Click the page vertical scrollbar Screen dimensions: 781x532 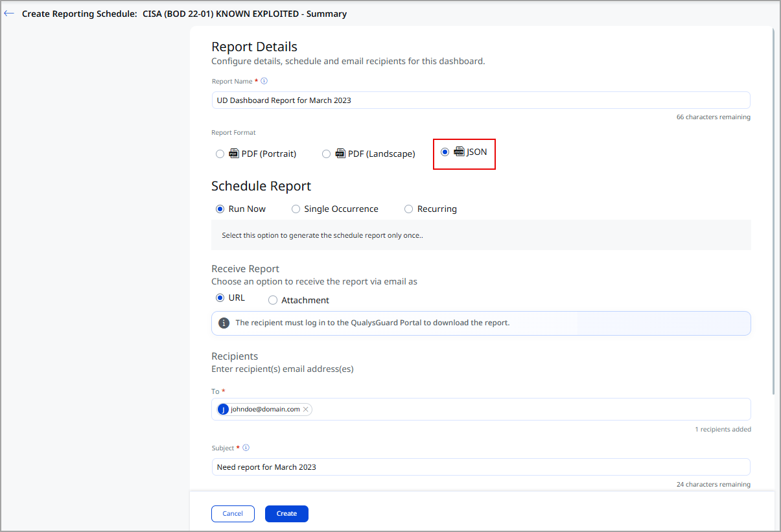coord(775,211)
